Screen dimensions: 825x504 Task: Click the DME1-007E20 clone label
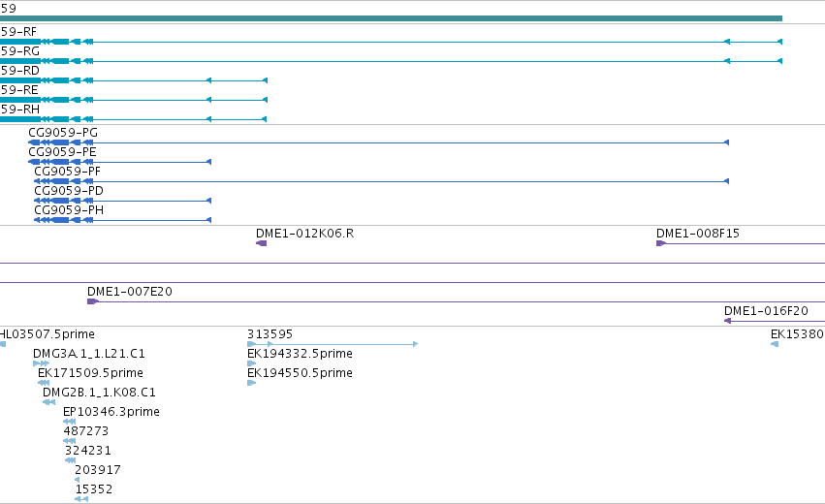(x=130, y=292)
